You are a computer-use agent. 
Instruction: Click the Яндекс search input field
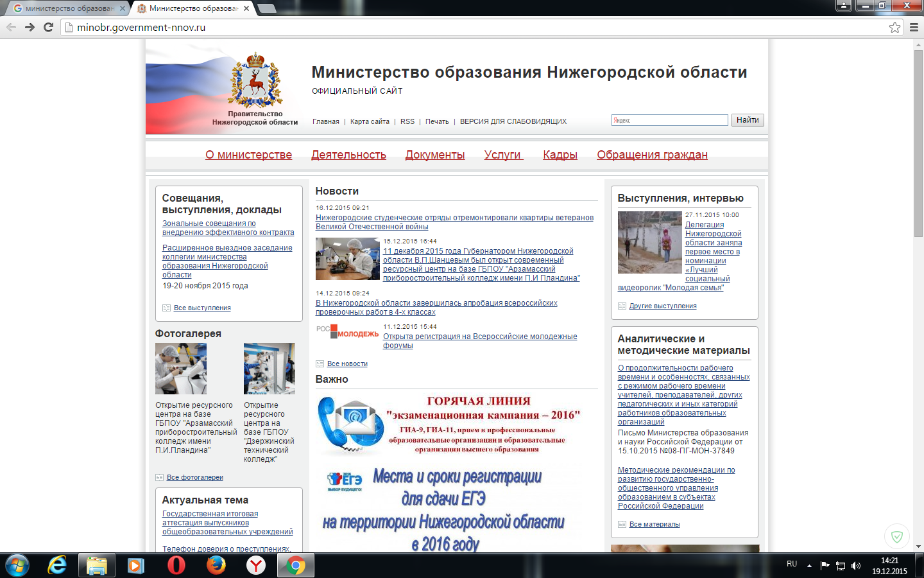point(670,120)
